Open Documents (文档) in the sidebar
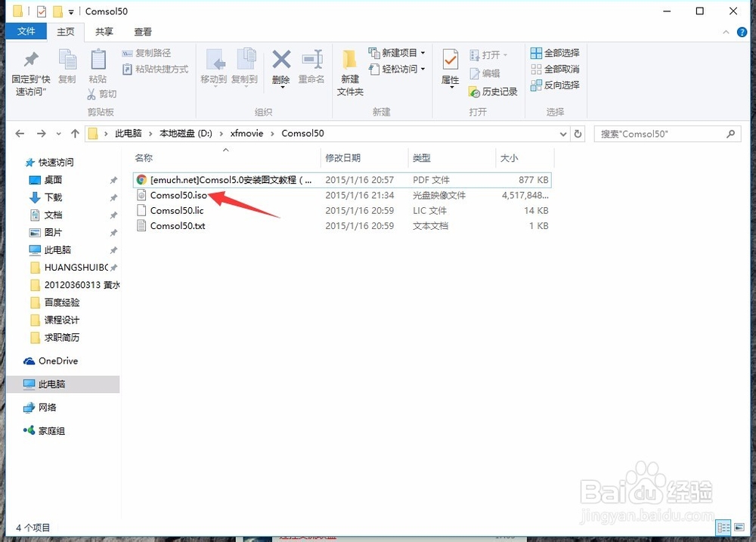Viewport: 756px width, 542px height. coord(53,215)
